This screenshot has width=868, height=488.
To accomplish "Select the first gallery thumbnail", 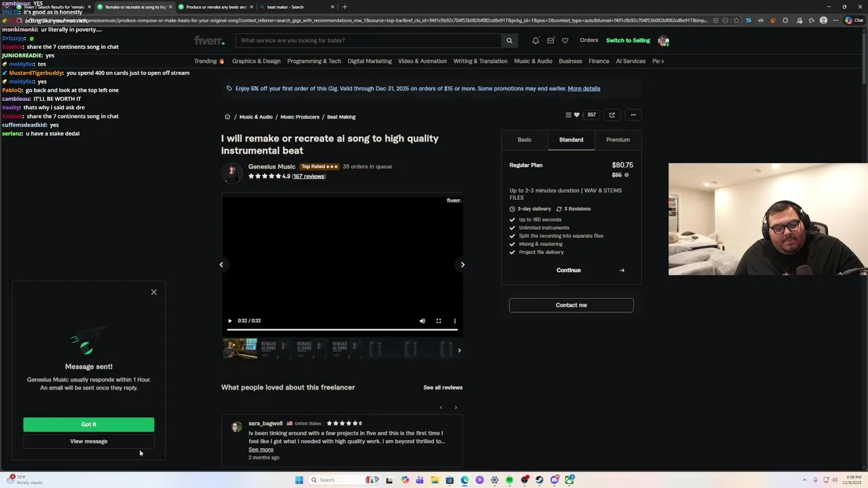I will pyautogui.click(x=240, y=349).
